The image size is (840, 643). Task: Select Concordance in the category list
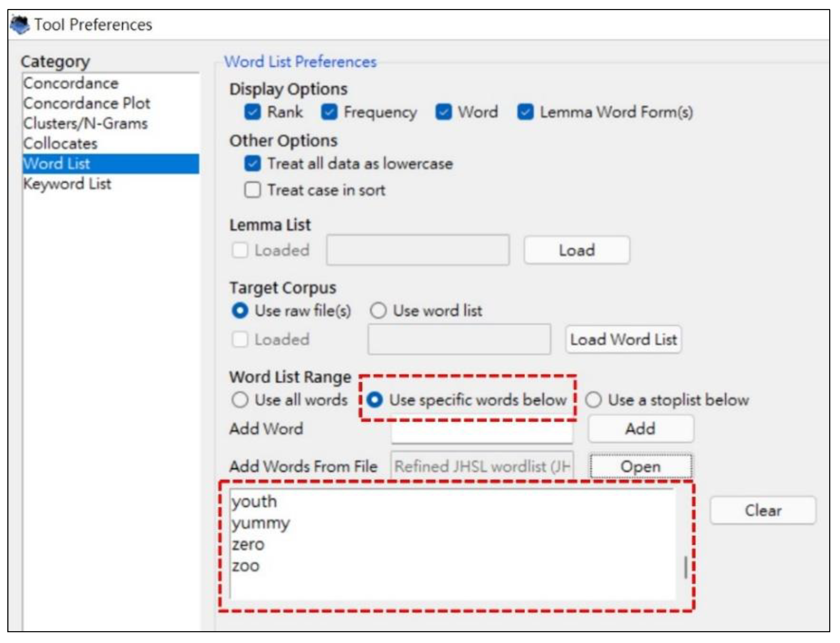point(71,83)
